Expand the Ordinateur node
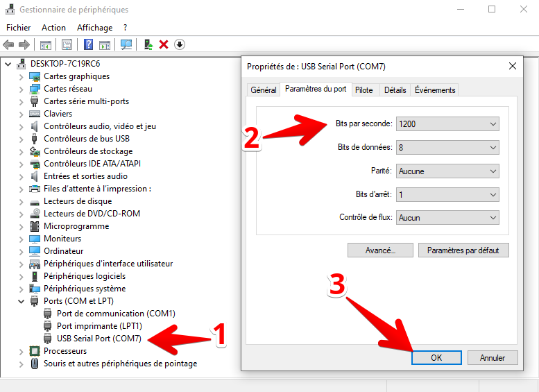The height and width of the screenshot is (392, 539). (x=22, y=251)
